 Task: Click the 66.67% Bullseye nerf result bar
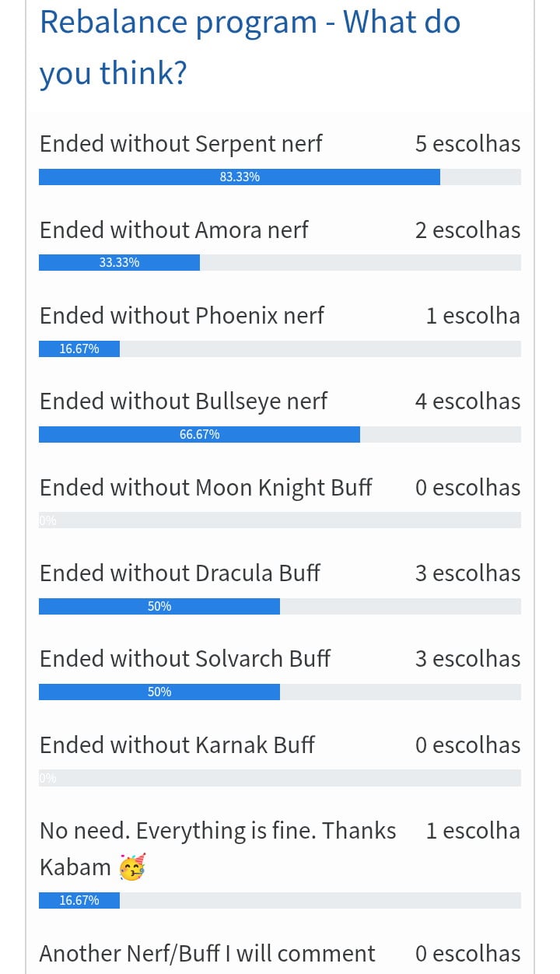[199, 435]
